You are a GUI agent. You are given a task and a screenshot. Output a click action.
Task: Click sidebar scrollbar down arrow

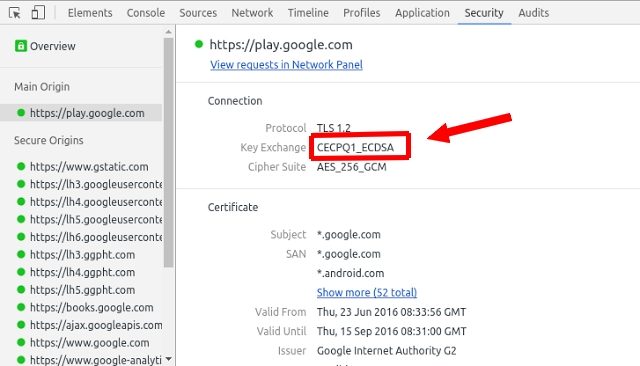click(x=168, y=359)
